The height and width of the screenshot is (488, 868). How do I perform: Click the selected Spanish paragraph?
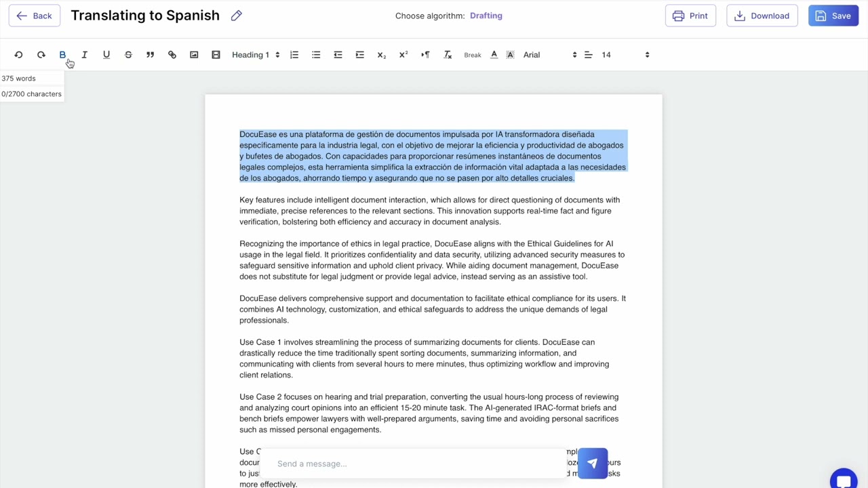[433, 156]
